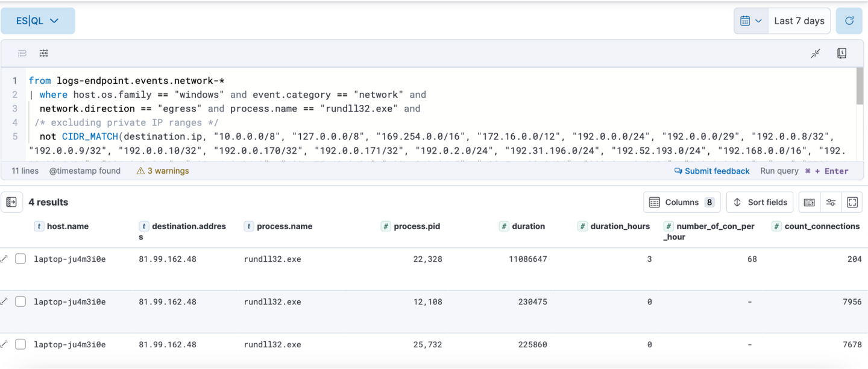868x369 pixels.
Task: Minimize the ES|QL editor
Action: pyautogui.click(x=816, y=54)
